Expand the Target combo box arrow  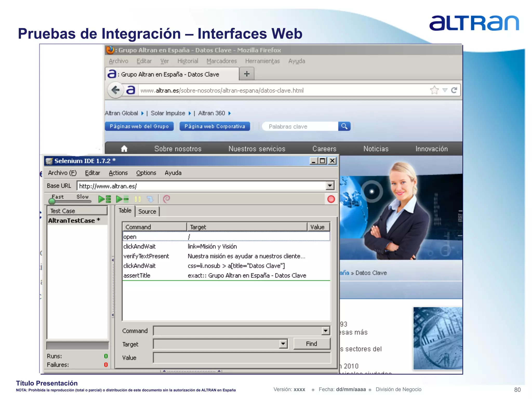click(283, 344)
